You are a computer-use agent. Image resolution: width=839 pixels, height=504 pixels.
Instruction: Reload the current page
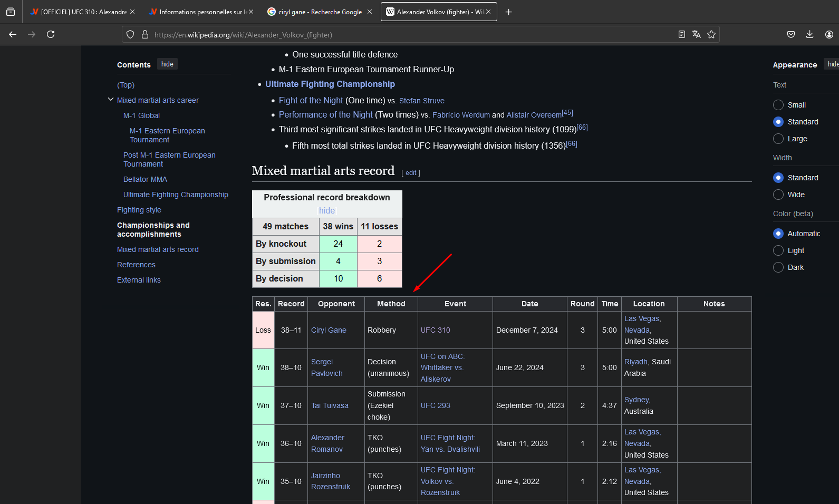tap(51, 34)
